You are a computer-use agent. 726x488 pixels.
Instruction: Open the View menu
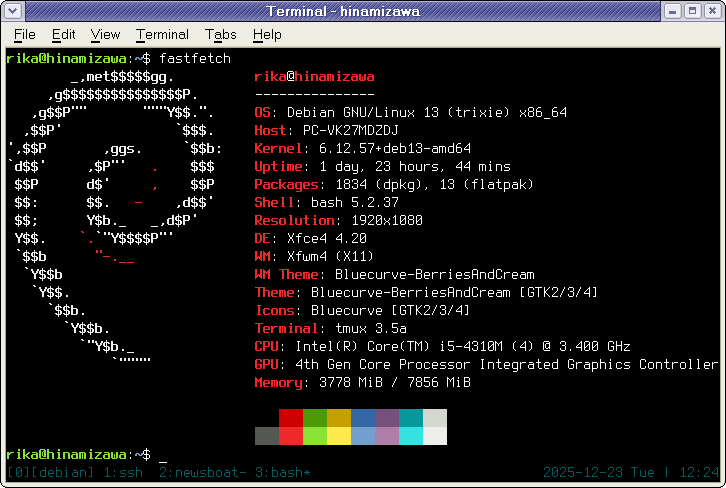pyautogui.click(x=105, y=35)
